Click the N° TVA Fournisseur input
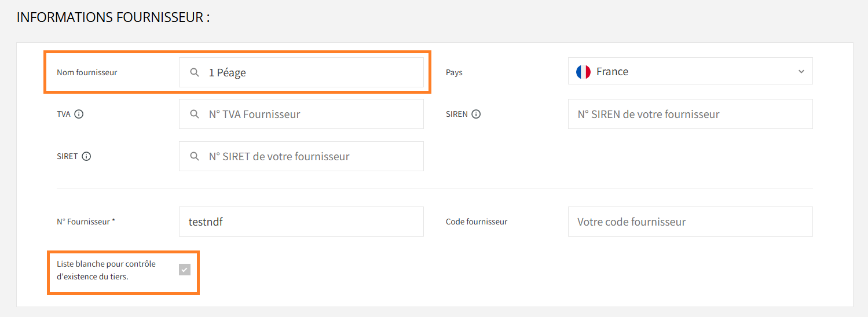Viewport: 868px width, 317px height. click(313, 114)
